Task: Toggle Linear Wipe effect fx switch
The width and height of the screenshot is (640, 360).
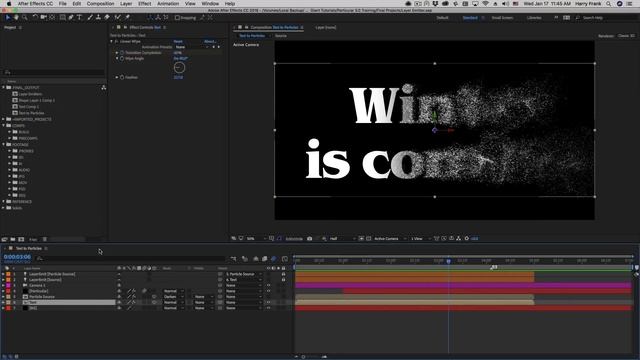Action: tap(116, 41)
